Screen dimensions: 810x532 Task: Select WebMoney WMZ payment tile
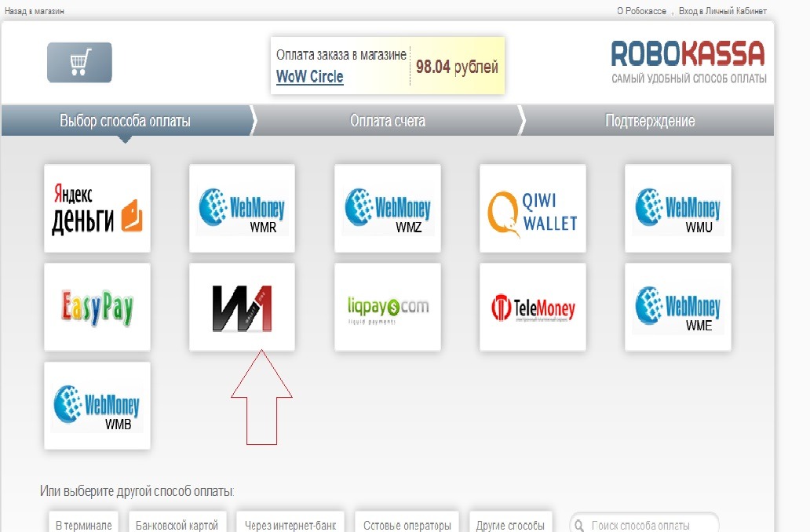pyautogui.click(x=388, y=208)
